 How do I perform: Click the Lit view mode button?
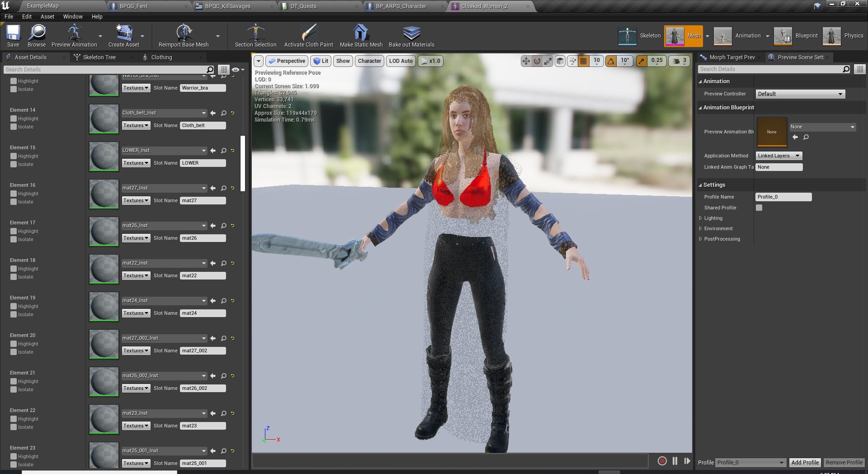tap(321, 61)
